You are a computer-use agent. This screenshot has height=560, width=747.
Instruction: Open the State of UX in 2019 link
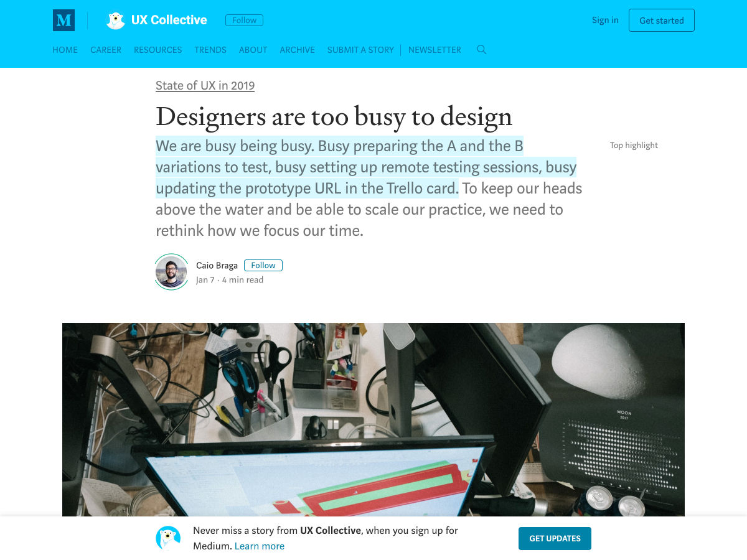(x=205, y=86)
